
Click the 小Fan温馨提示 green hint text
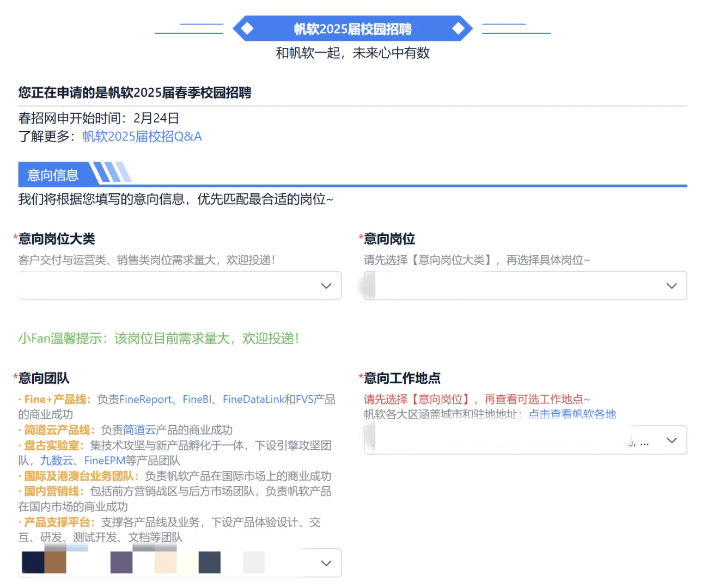(159, 339)
